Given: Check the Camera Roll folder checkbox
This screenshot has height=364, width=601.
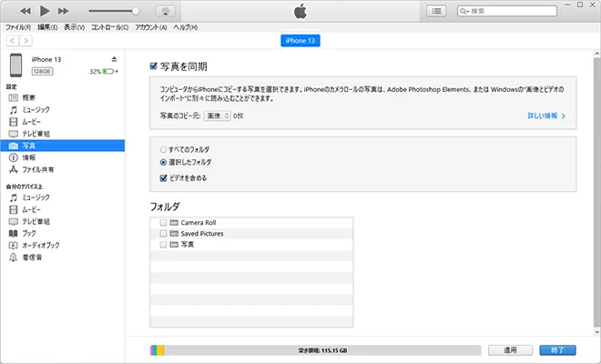Looking at the screenshot, I should tap(163, 223).
